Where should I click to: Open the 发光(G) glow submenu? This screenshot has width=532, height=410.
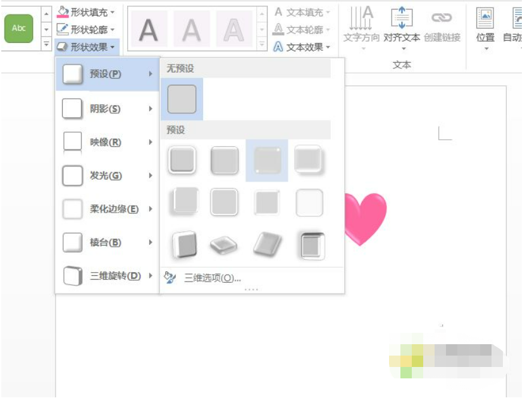(106, 175)
